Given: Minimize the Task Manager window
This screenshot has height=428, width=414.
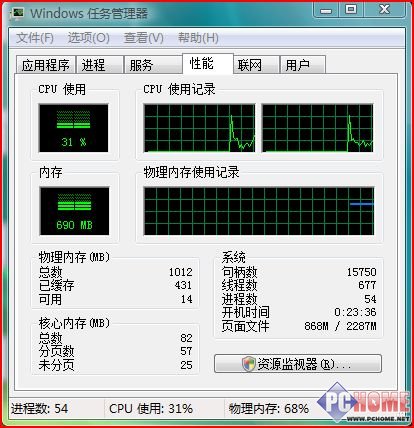Looking at the screenshot, I should (x=326, y=9).
